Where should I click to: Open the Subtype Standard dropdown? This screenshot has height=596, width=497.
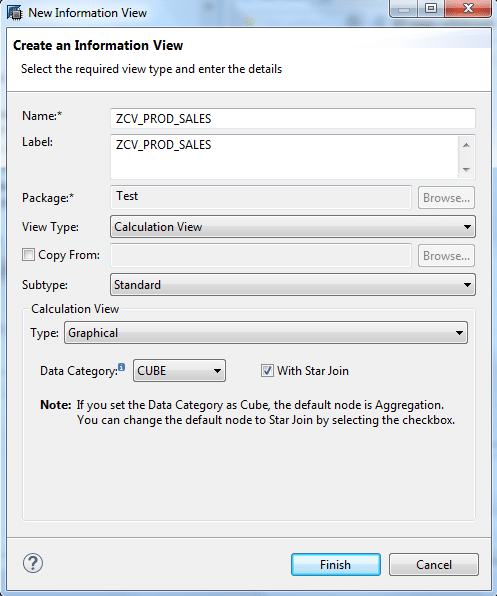[293, 285]
